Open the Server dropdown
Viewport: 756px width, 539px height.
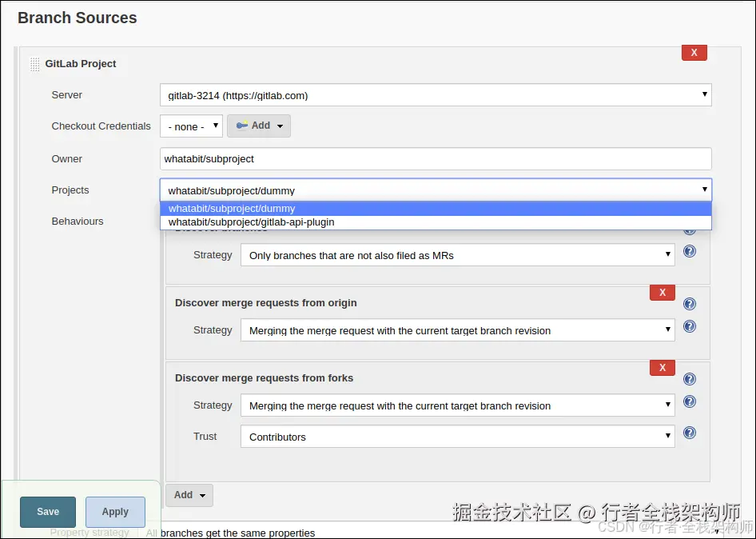436,95
